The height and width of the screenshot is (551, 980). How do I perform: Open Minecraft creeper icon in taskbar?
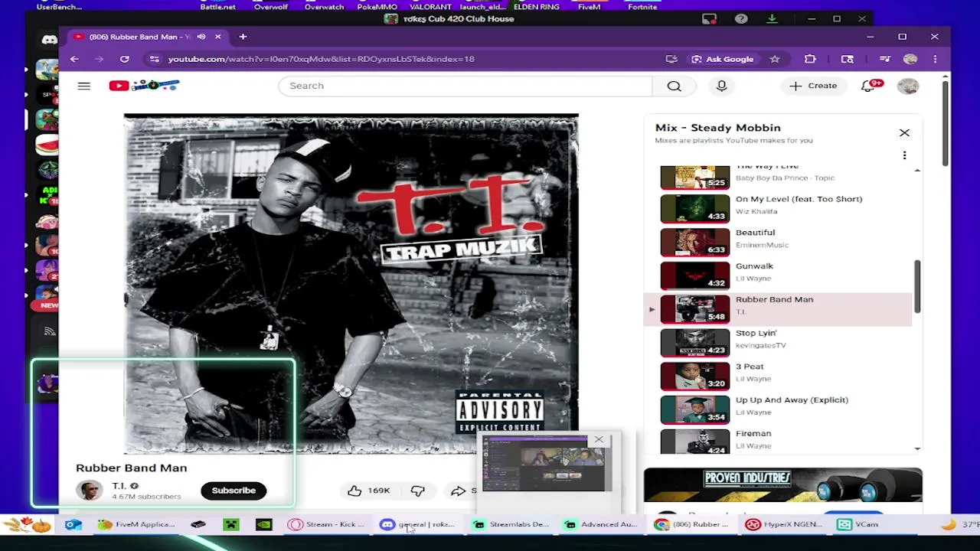point(230,524)
